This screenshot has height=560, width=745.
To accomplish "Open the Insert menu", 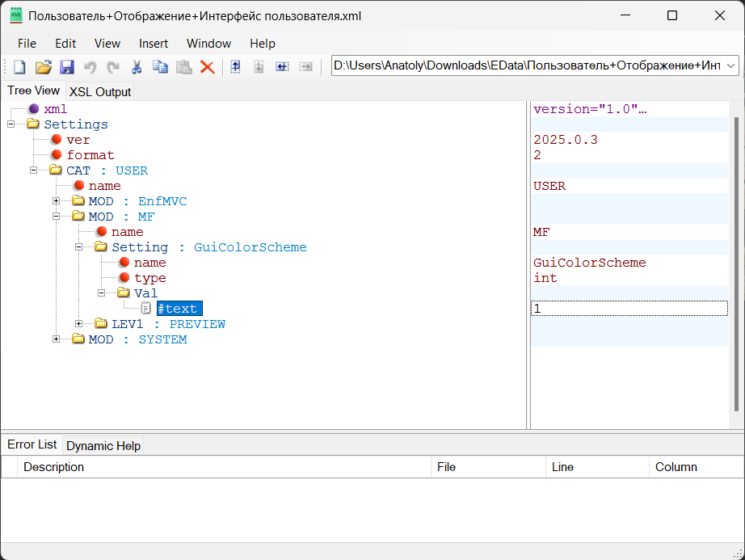I will 154,43.
